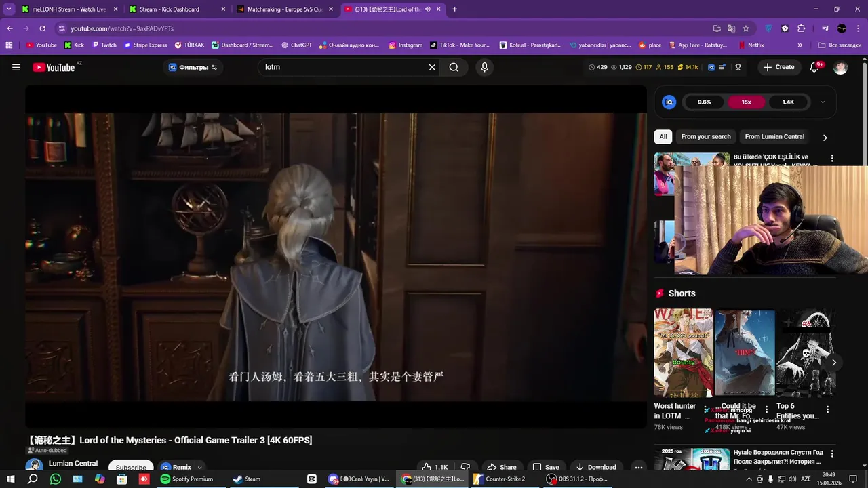Image resolution: width=868 pixels, height=488 pixels.
Task: Select the From Lumian Central chip
Action: pyautogui.click(x=774, y=136)
